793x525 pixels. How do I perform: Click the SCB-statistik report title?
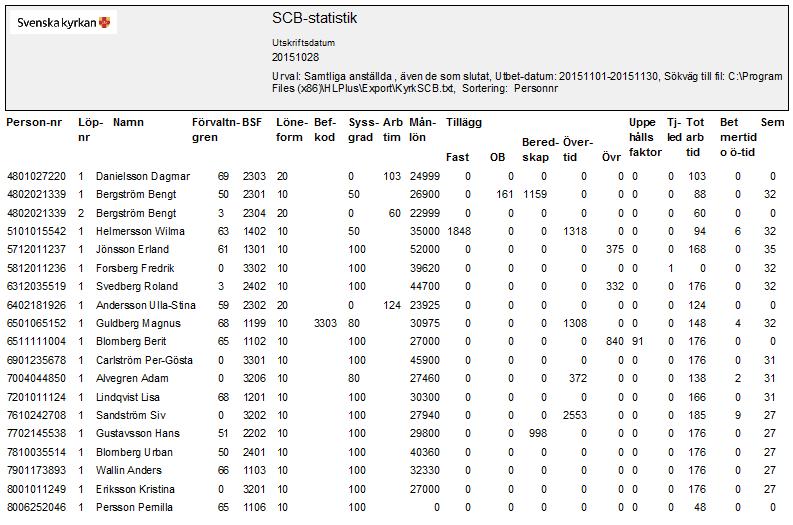point(314,18)
